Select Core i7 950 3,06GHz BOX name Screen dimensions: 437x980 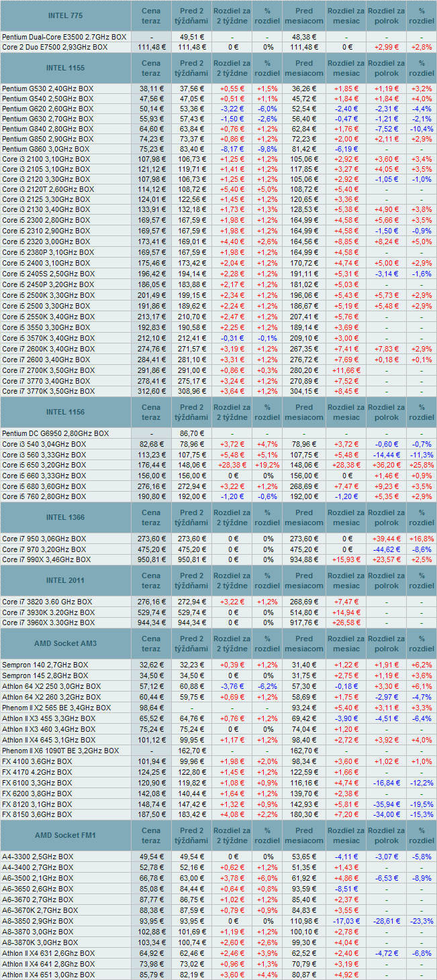click(x=44, y=539)
